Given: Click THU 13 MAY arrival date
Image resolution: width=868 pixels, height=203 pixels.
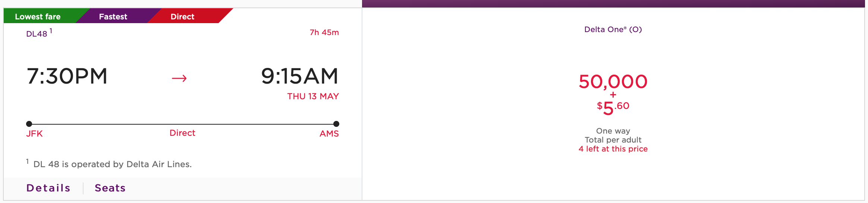Looking at the screenshot, I should click(313, 96).
